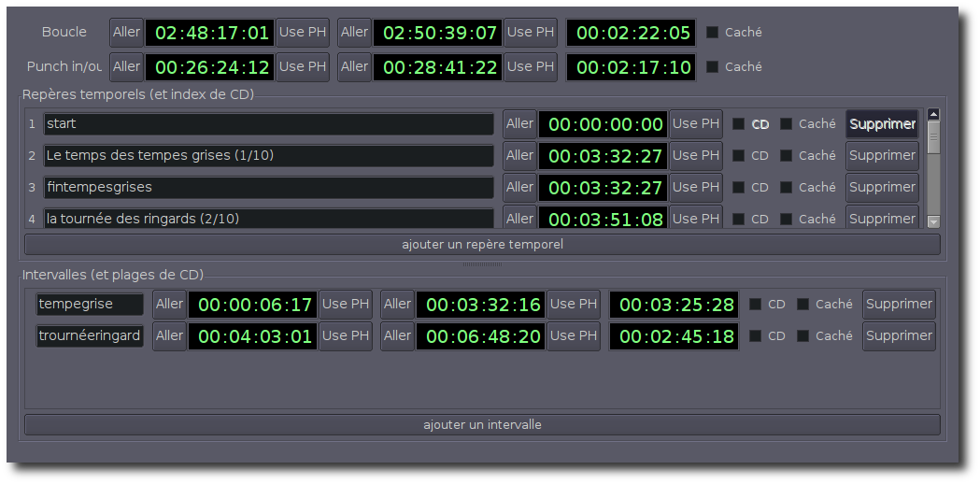
Task: Click start clock 00:04:03:01 of trournéeringard
Action: 254,336
